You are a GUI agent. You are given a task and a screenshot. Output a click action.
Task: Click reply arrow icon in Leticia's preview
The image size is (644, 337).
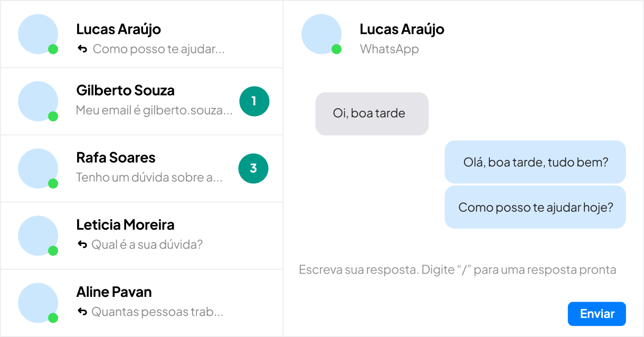tap(82, 245)
